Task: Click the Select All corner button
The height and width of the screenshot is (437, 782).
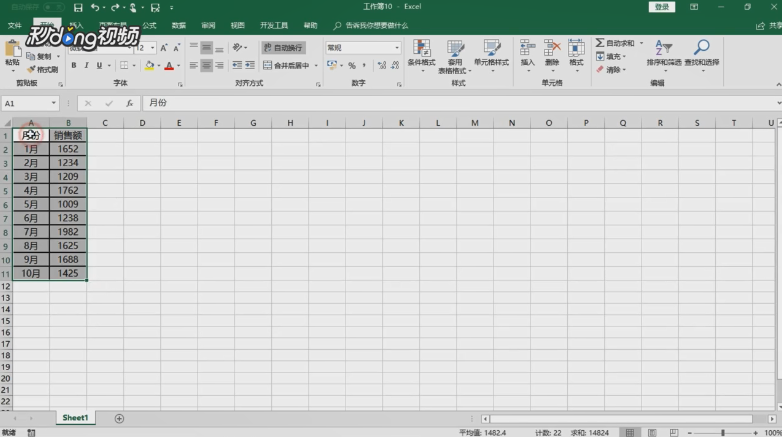Action: coord(6,123)
